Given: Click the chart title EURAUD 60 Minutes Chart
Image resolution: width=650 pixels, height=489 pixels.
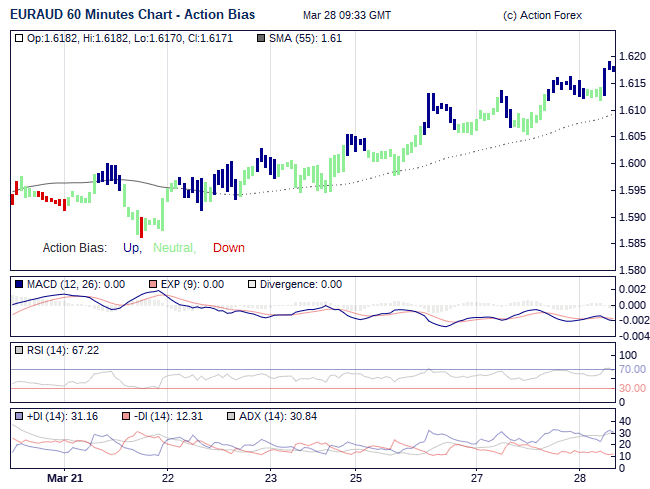Looking at the screenshot, I should 132,15.
